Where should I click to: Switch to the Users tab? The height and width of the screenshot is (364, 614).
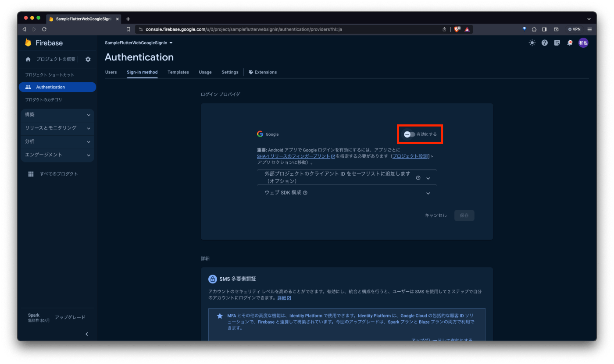[111, 72]
